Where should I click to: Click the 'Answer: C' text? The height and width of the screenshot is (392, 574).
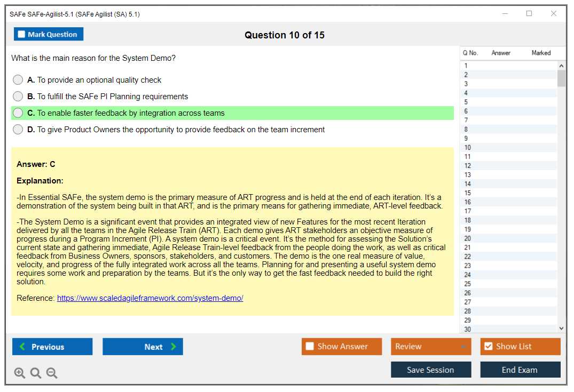tap(36, 164)
